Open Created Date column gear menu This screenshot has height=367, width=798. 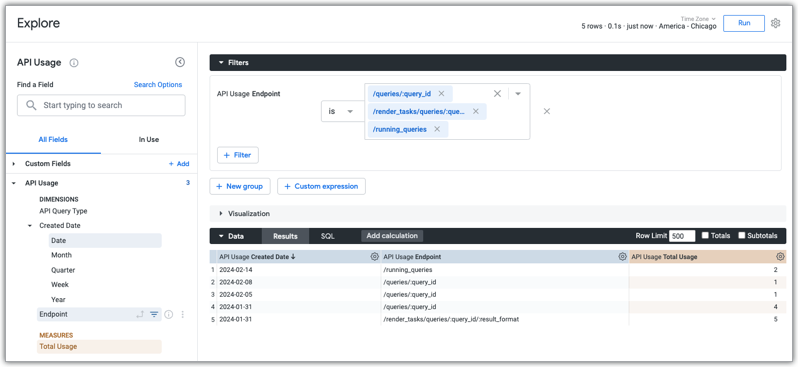[375, 257]
